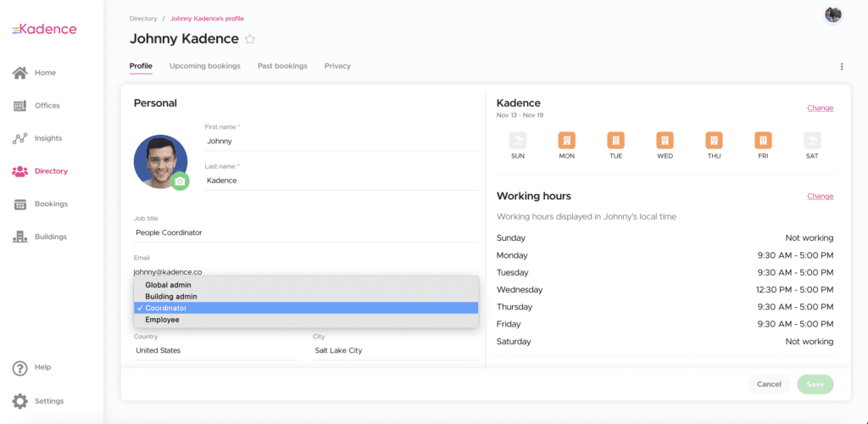Click Sunday Not working value

pos(810,238)
